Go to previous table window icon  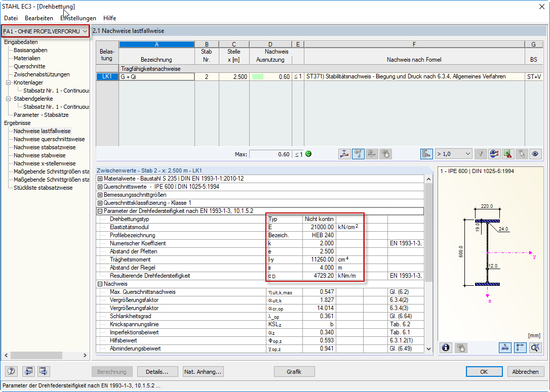coord(28,371)
